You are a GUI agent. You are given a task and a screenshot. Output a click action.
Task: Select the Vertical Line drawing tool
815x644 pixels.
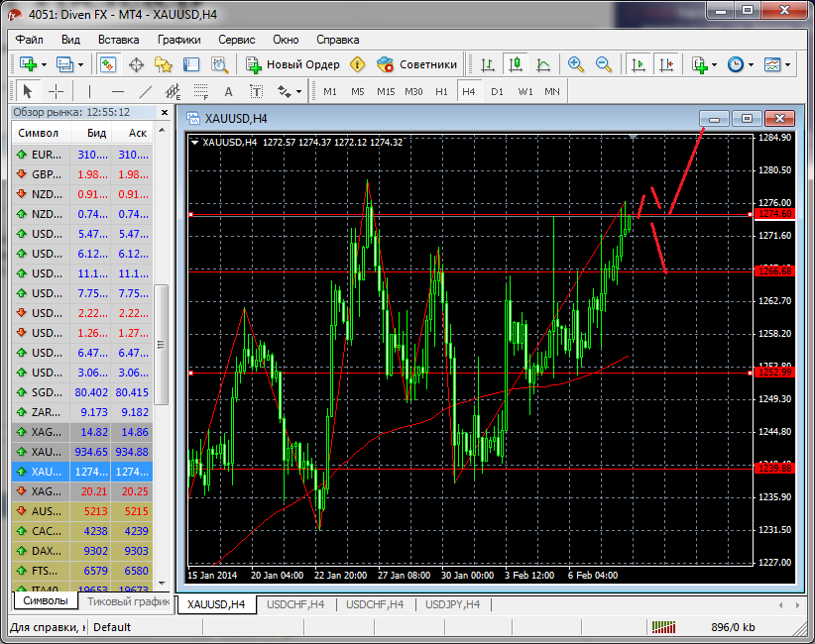(x=89, y=91)
